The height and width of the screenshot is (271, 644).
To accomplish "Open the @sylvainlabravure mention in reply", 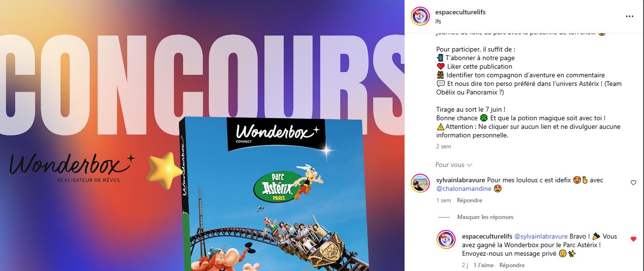I will click(x=541, y=236).
